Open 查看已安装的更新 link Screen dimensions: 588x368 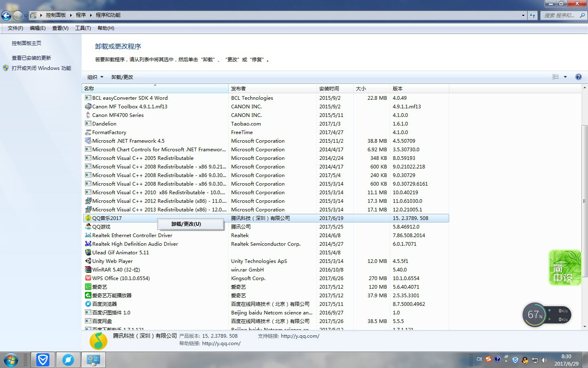pos(31,58)
